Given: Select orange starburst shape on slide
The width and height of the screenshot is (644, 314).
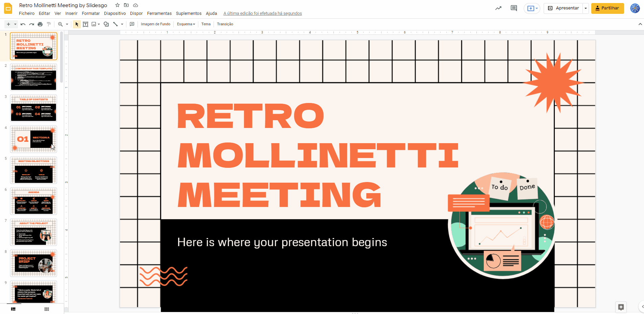Looking at the screenshot, I should point(553,83).
